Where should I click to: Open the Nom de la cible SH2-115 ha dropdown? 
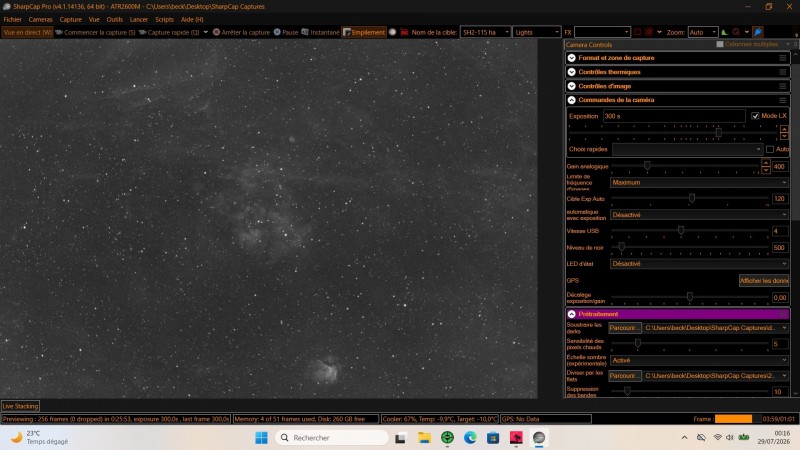tap(485, 32)
